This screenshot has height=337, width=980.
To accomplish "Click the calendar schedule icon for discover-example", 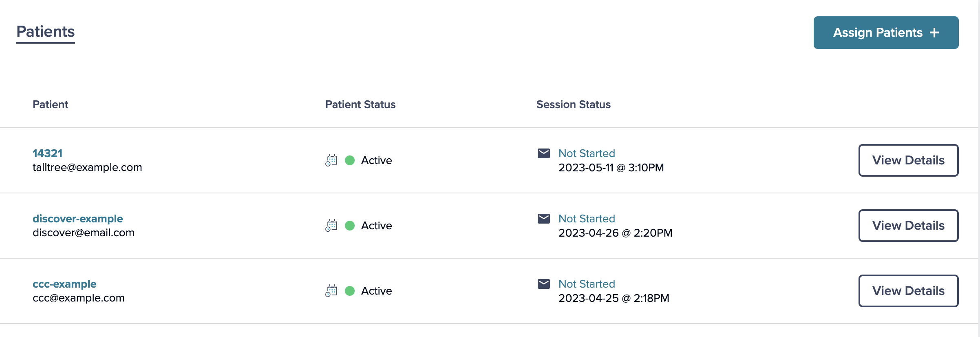I will (331, 226).
